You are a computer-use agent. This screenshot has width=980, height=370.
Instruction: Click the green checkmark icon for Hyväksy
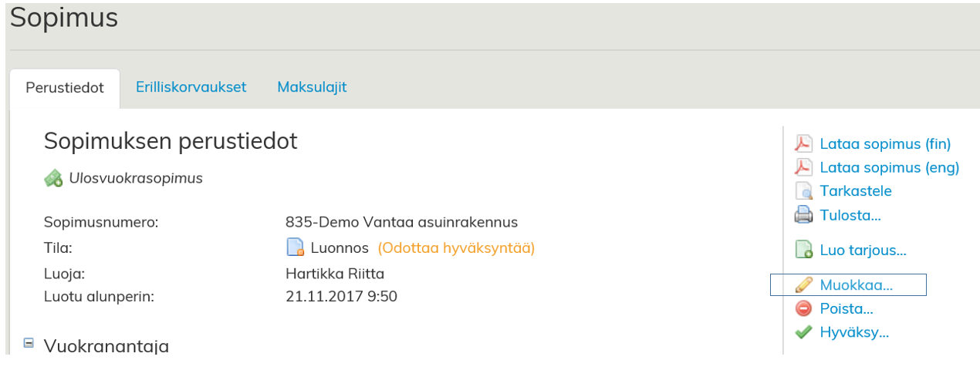(x=803, y=332)
